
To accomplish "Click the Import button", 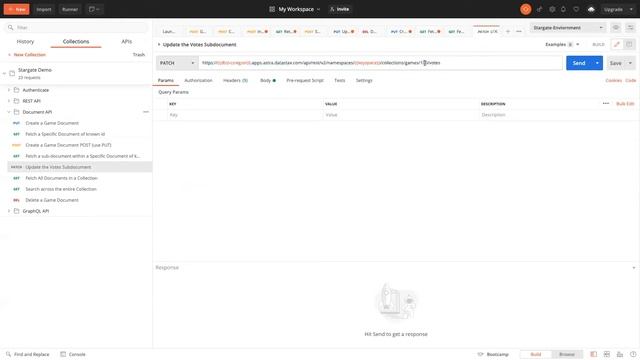I will coord(44,9).
